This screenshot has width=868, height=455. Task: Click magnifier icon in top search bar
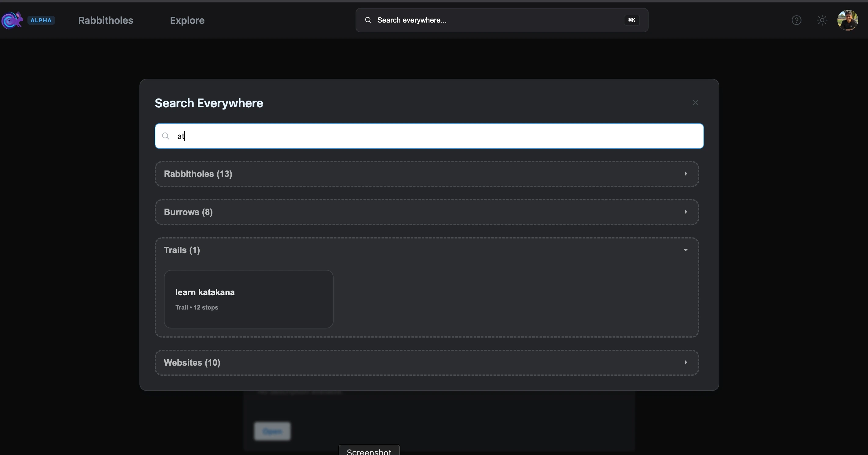pyautogui.click(x=368, y=20)
